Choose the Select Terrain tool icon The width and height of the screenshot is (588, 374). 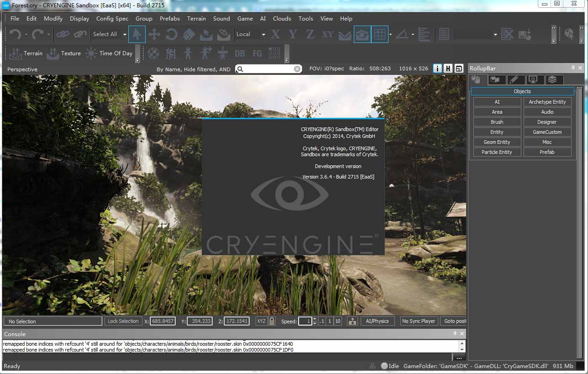coord(206,34)
